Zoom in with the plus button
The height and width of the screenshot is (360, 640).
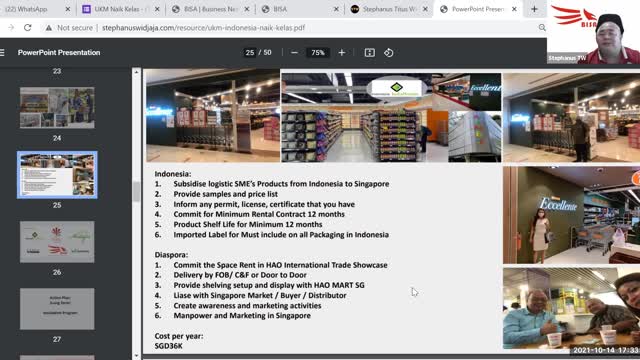click(x=342, y=53)
